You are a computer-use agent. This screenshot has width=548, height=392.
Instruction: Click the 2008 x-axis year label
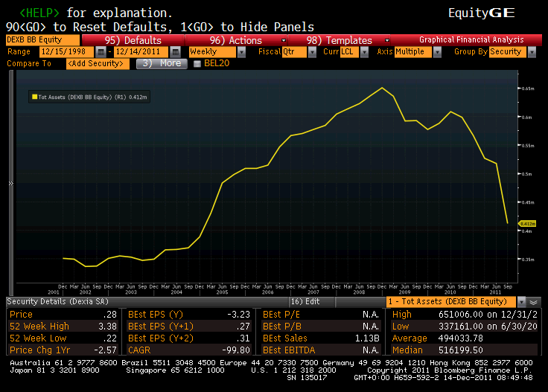(359, 292)
